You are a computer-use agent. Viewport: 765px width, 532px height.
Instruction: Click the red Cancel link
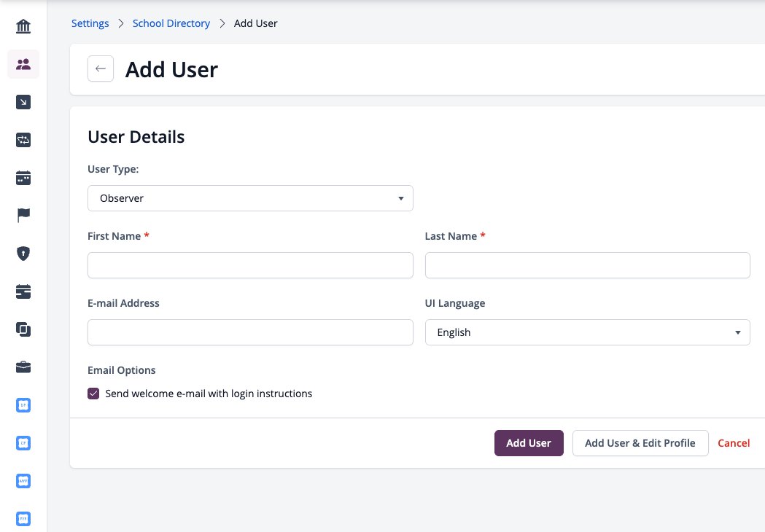pos(734,443)
